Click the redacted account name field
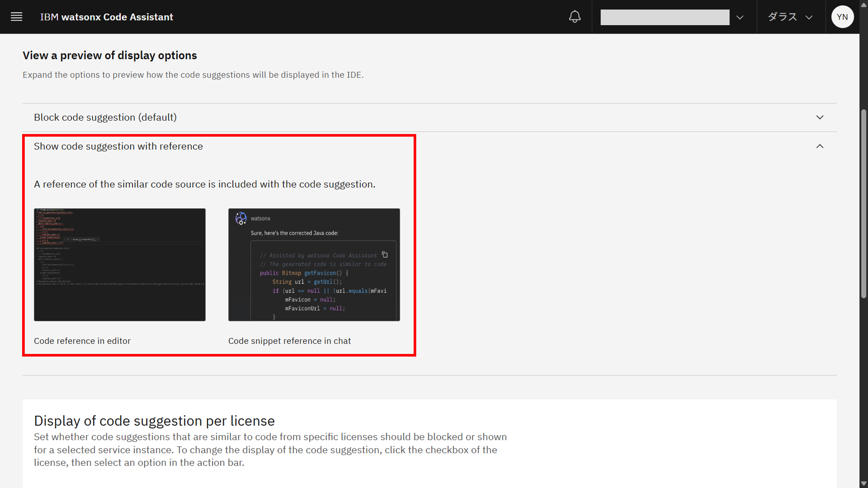The image size is (868, 488). point(664,17)
